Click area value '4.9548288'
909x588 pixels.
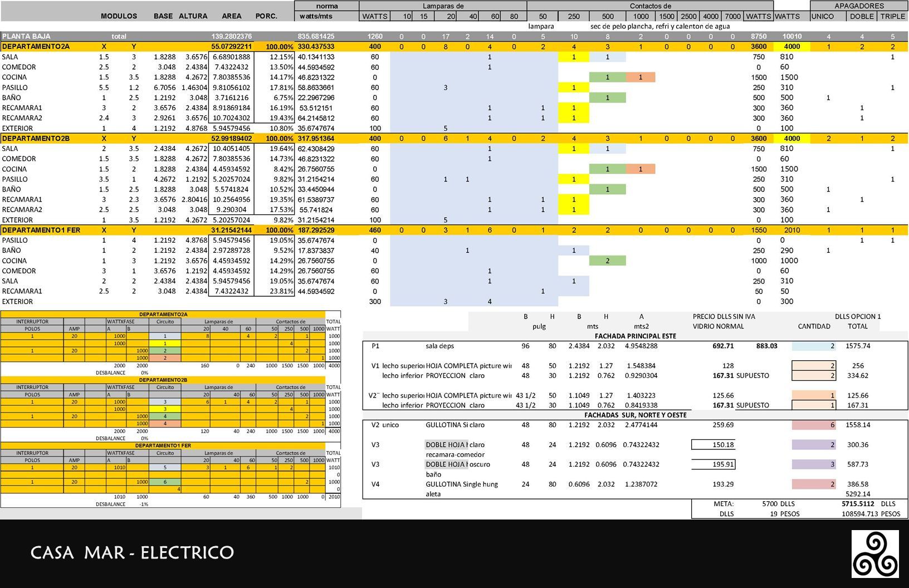point(641,346)
